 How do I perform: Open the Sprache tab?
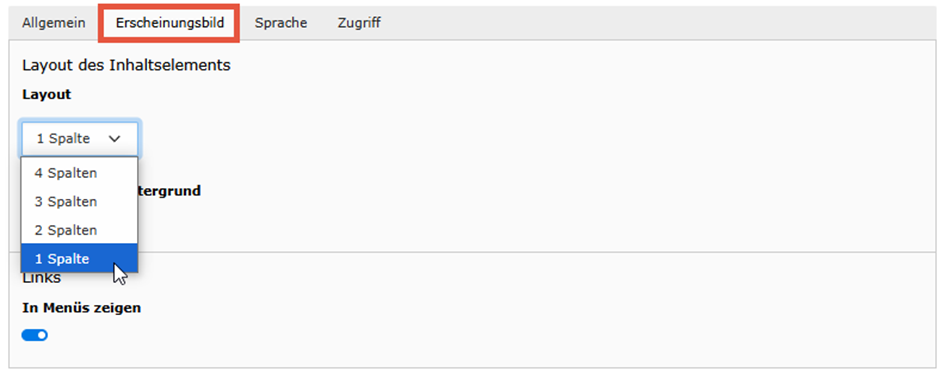coord(281,23)
